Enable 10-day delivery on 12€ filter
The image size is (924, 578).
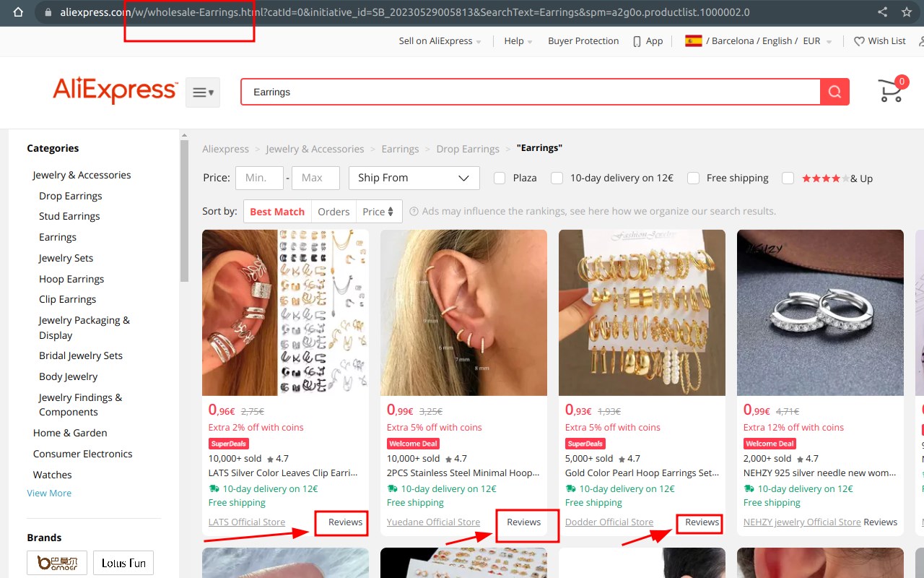coord(557,178)
